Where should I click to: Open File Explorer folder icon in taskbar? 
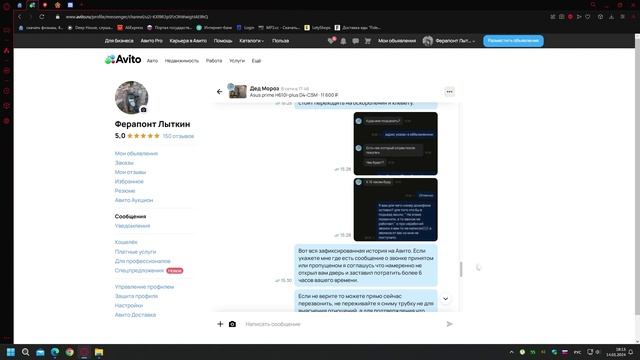click(99, 352)
